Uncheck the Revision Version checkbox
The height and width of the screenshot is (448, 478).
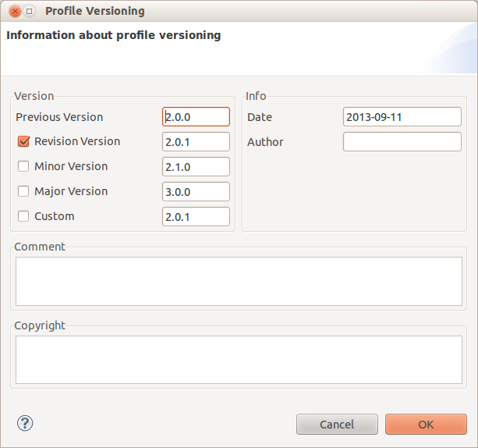[x=23, y=141]
